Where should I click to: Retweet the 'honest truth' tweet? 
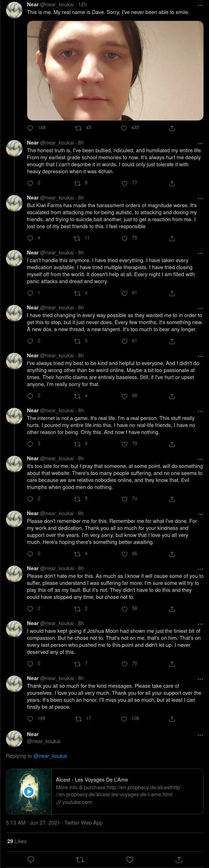tap(77, 183)
